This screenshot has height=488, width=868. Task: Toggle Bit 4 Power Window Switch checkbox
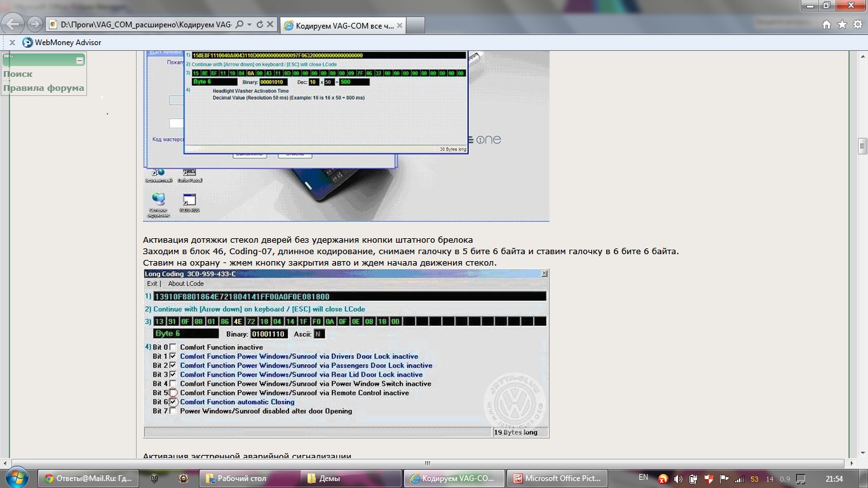tap(173, 384)
